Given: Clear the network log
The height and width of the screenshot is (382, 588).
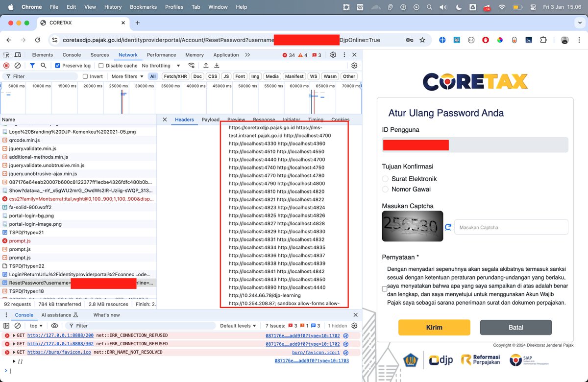Looking at the screenshot, I should click(x=18, y=66).
